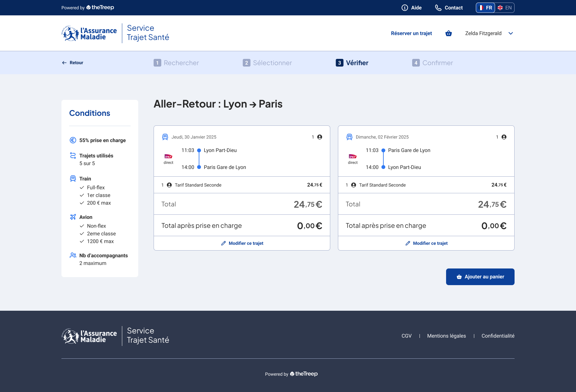Open the Zelda Fitzgerald user name dropdown
Image resolution: width=576 pixels, height=392 pixels.
[483, 33]
